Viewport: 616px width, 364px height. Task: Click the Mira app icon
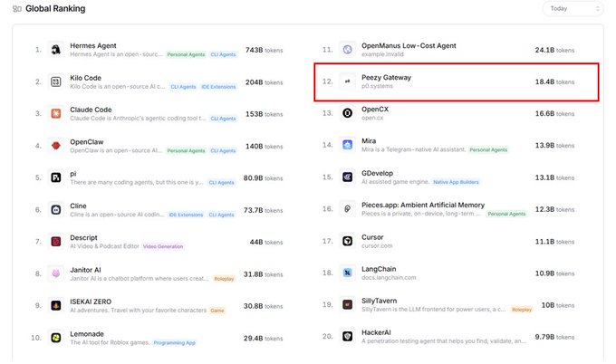(x=347, y=145)
